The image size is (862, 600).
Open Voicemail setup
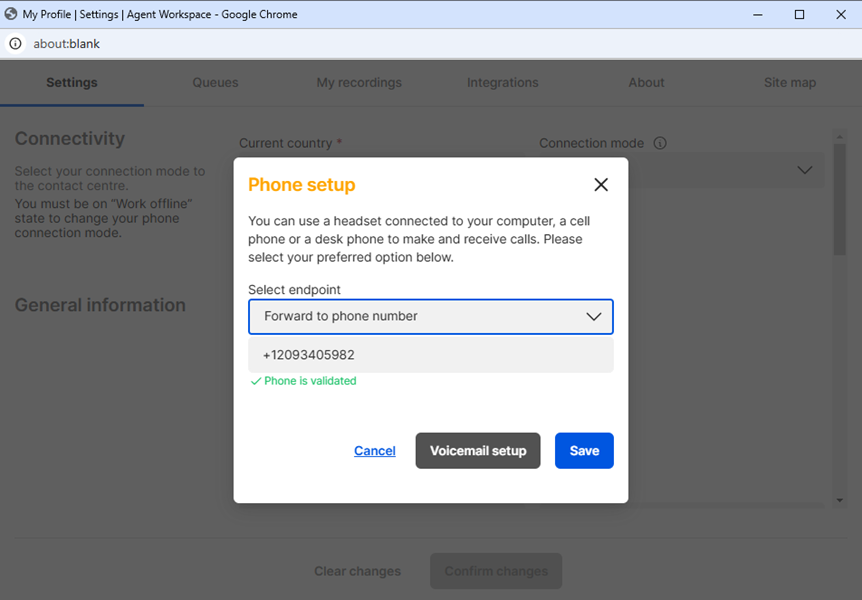click(x=478, y=451)
